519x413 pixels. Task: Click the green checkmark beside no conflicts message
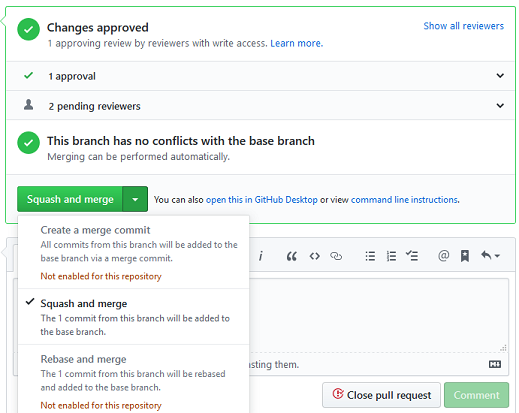[28, 143]
